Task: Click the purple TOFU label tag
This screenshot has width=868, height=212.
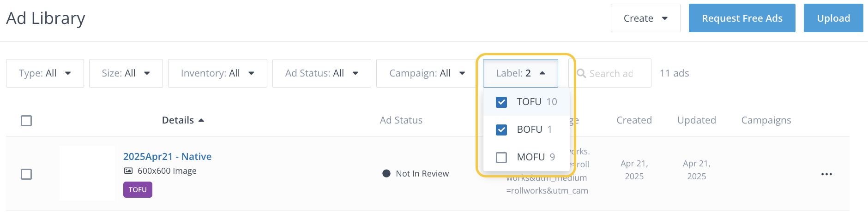Action: pos(138,190)
